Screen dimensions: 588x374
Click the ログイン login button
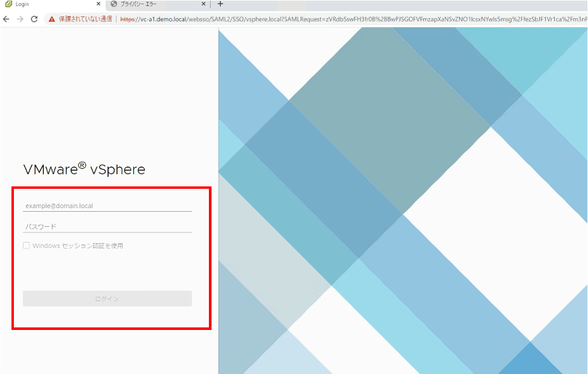coord(107,298)
